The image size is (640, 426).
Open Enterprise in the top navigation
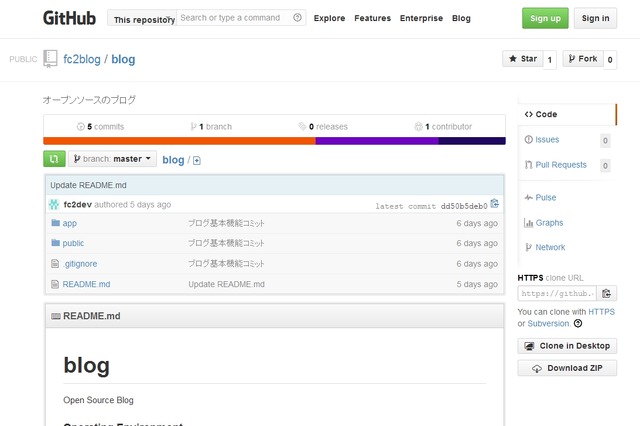coord(421,18)
